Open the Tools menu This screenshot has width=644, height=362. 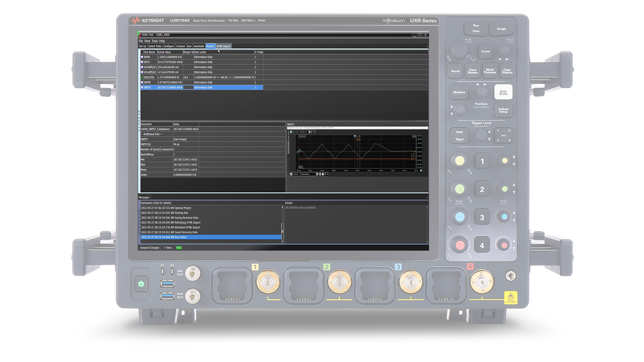click(155, 41)
